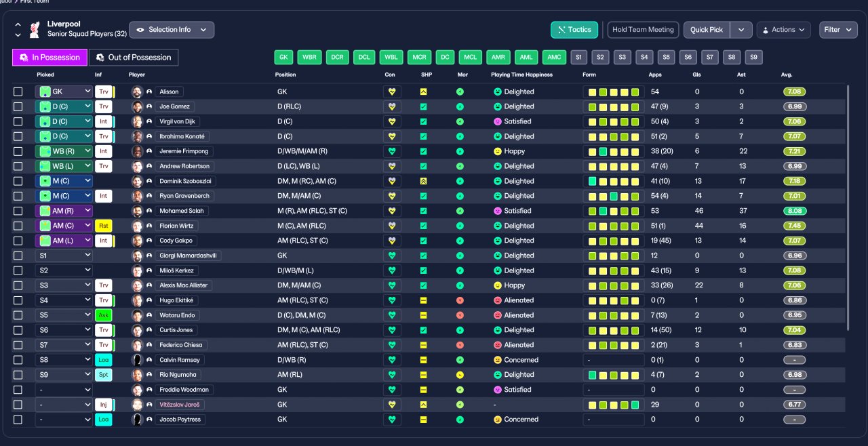Select the AMC position chip
This screenshot has width=868, height=446.
pos(555,58)
